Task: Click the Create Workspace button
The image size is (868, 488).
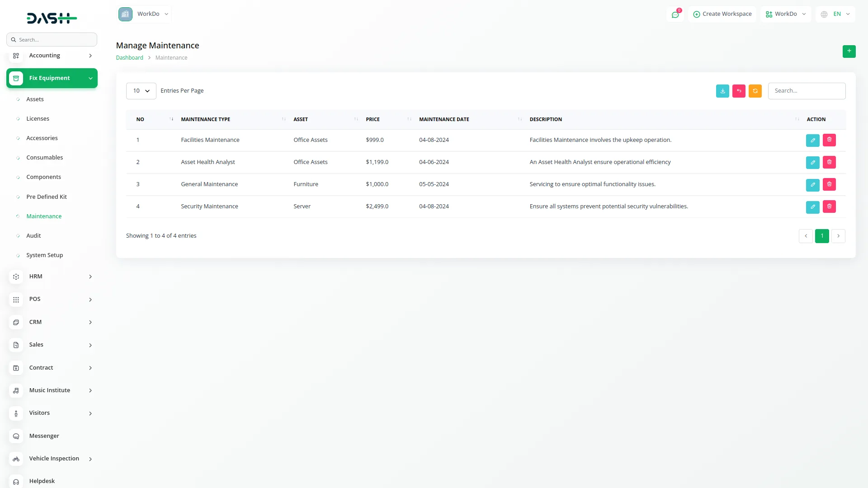Action: pyautogui.click(x=722, y=14)
